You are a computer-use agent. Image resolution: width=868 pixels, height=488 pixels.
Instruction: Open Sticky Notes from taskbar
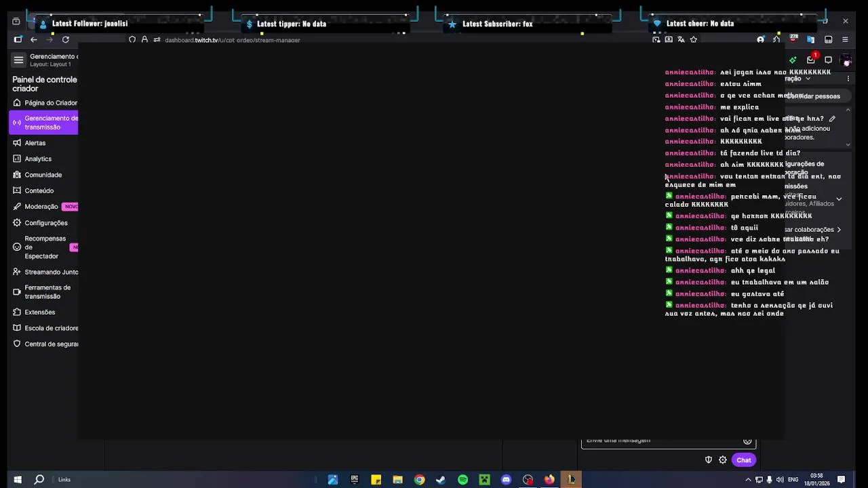pyautogui.click(x=376, y=479)
